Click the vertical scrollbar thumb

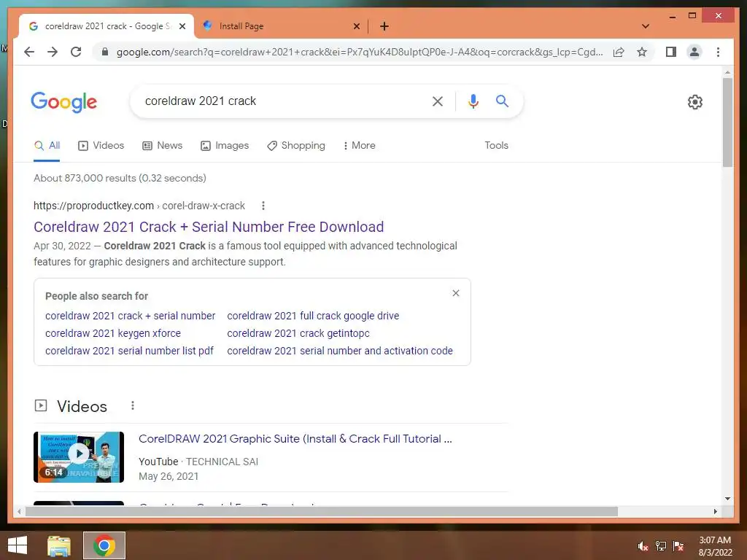pos(727,122)
